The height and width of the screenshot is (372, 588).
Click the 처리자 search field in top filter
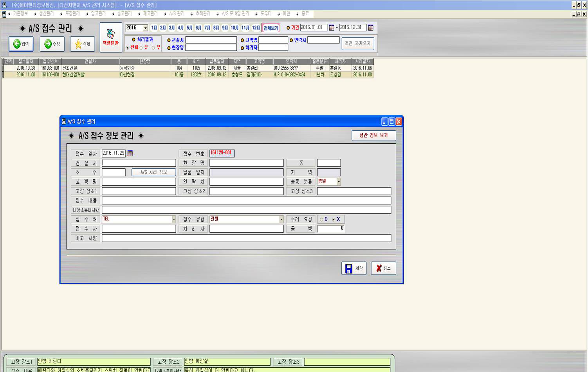click(273, 48)
